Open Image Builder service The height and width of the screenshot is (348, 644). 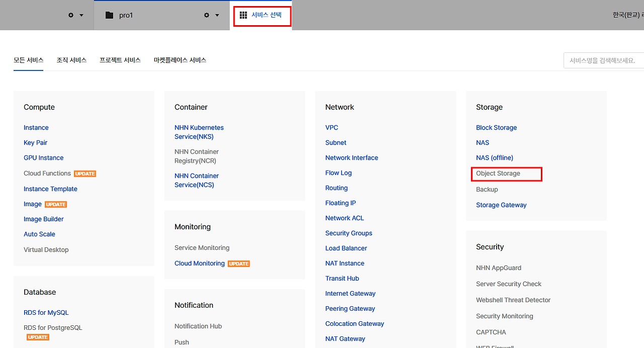point(44,219)
